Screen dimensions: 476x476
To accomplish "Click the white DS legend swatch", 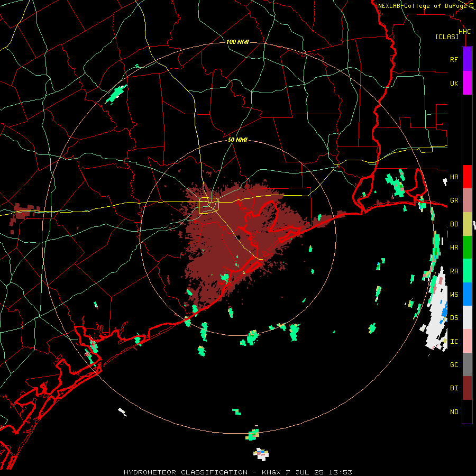I will pos(467,317).
